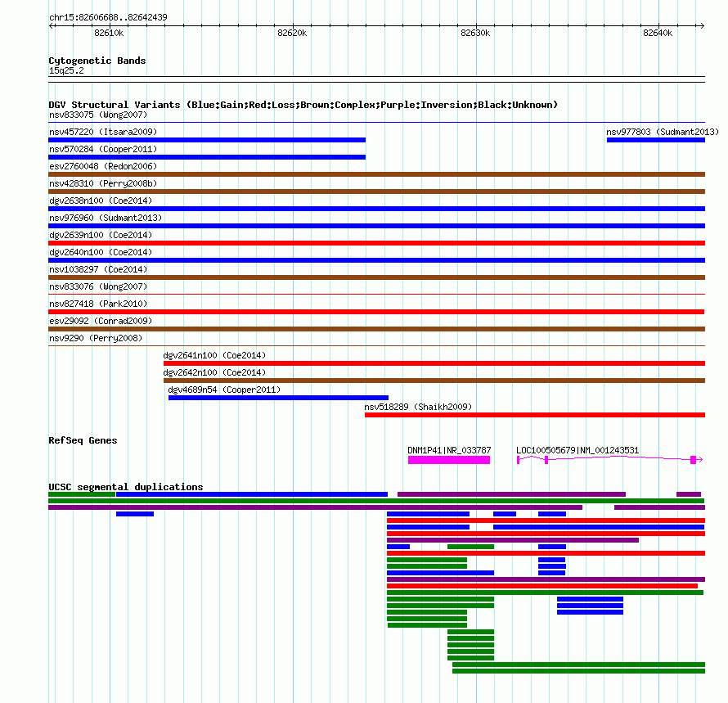Screen dimensions: 728x703
Task: Select the nsv457220 (Itsara2009) blue gain bar
Action: tap(207, 140)
